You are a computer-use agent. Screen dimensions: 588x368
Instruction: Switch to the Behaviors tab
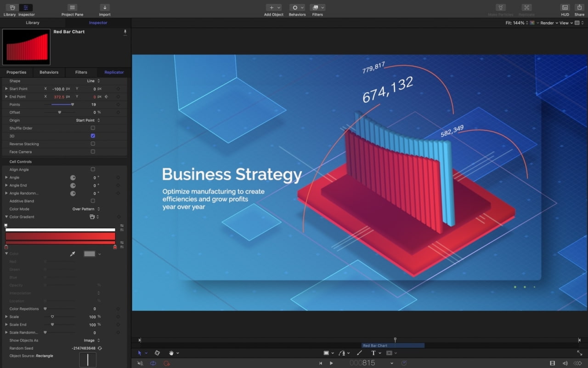(x=49, y=72)
